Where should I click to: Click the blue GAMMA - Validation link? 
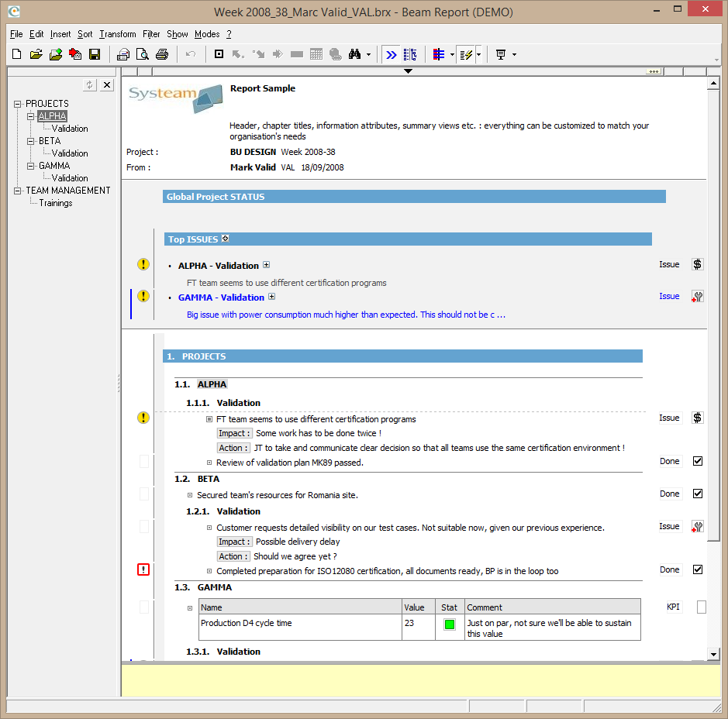click(221, 298)
